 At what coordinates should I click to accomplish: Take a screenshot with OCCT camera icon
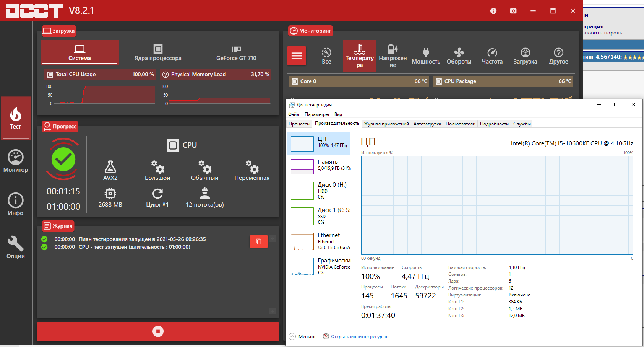click(x=513, y=11)
